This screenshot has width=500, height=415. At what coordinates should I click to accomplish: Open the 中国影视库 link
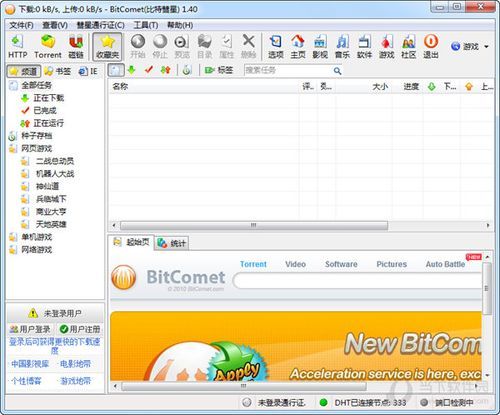coord(30,364)
